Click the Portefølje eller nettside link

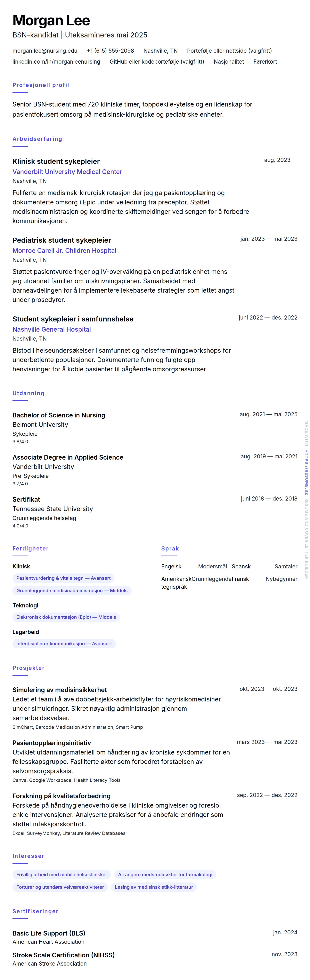pyautogui.click(x=229, y=51)
